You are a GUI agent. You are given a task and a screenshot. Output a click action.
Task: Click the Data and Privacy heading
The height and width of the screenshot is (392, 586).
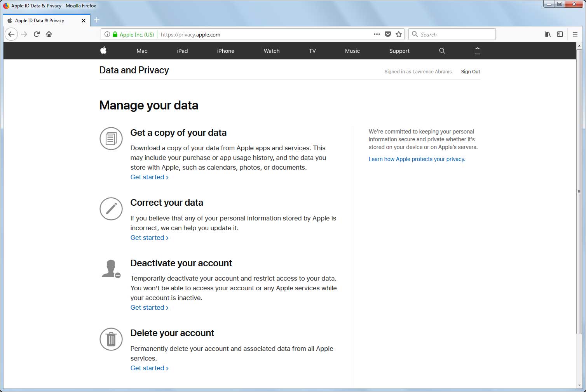134,70
